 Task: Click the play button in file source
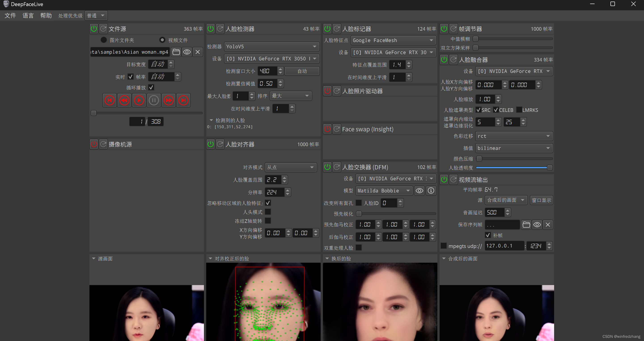(139, 100)
